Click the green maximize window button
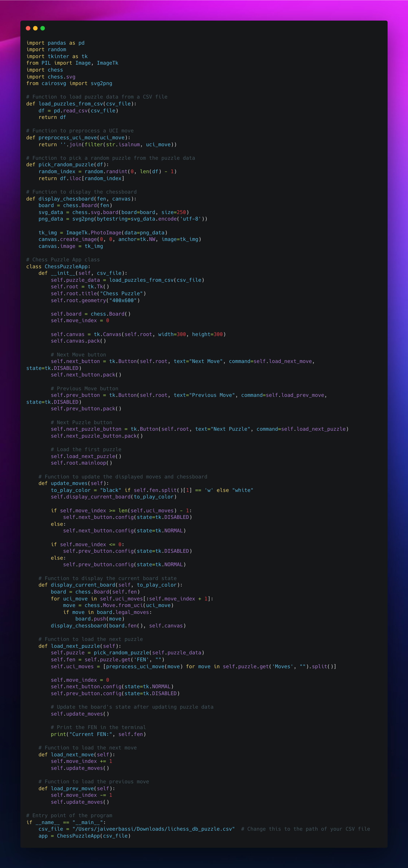 click(43, 28)
